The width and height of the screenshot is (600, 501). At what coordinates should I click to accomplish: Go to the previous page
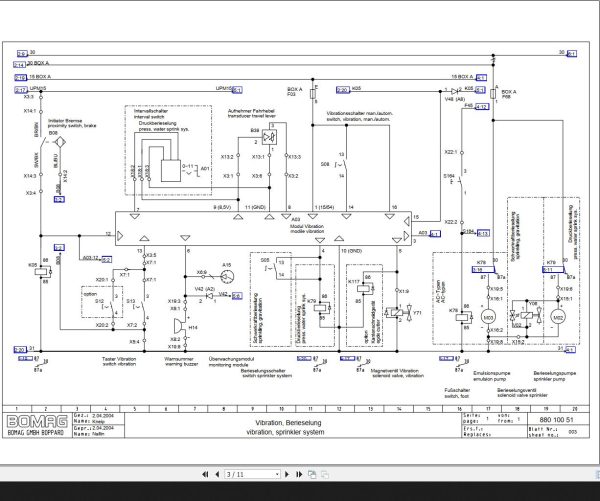click(x=217, y=474)
